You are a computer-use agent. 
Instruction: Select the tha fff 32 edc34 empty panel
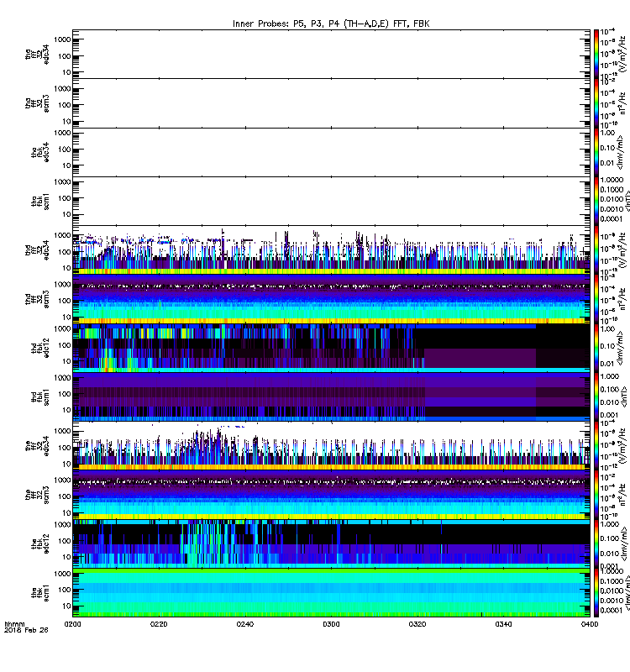pos(331,54)
